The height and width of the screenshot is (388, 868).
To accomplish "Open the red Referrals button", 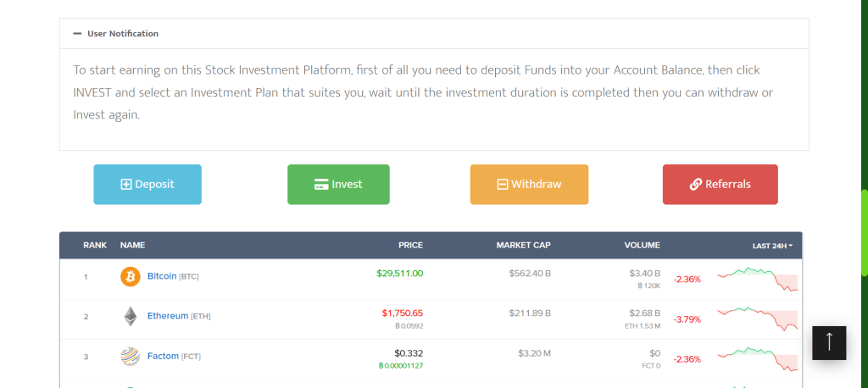I will click(720, 184).
